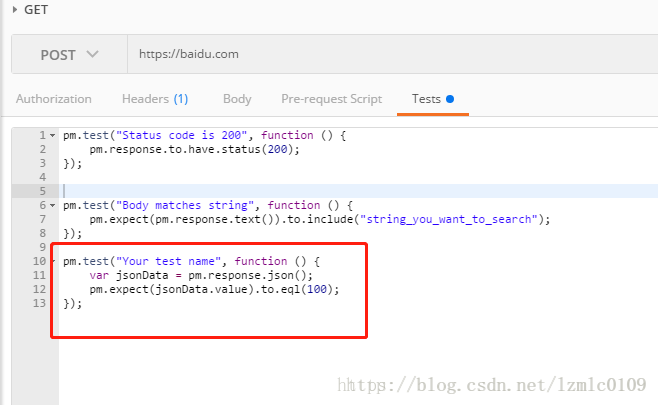
Task: Collapse the code fold on line 1
Action: coord(52,136)
